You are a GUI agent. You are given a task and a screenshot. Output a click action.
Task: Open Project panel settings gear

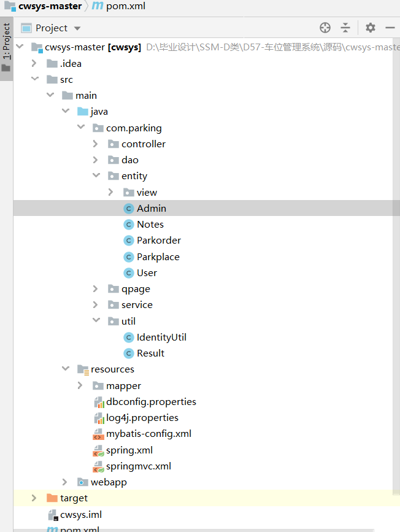pyautogui.click(x=370, y=28)
